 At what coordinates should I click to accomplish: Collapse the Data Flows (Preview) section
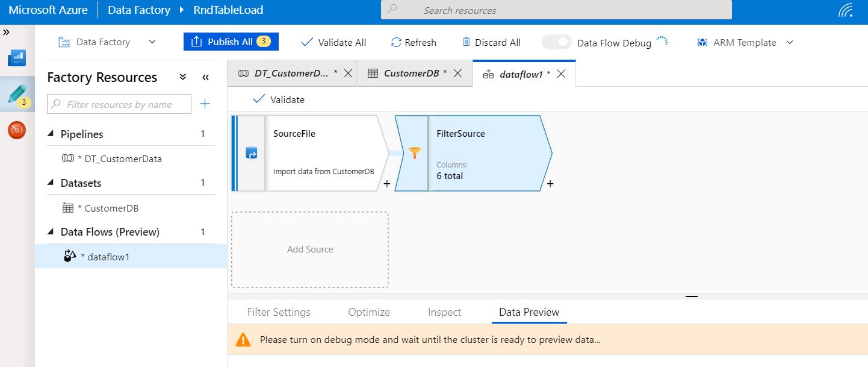[x=51, y=232]
